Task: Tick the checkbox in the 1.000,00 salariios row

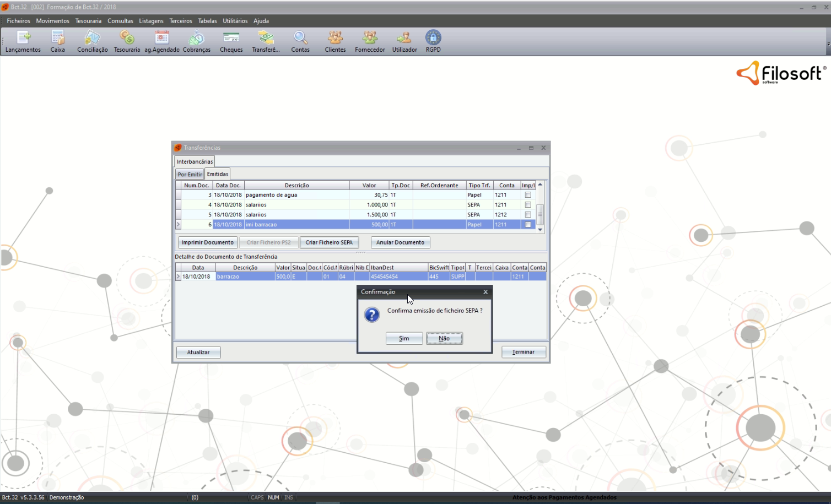Action: pos(528,205)
